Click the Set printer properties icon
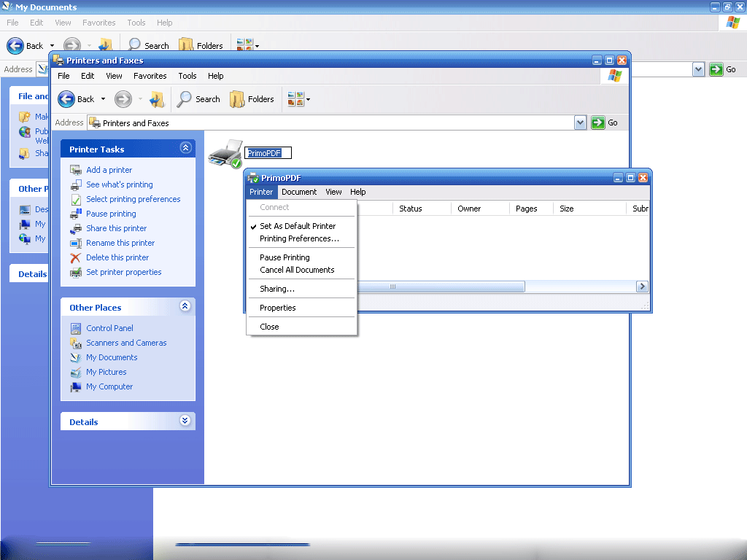The image size is (747, 560). 76,273
